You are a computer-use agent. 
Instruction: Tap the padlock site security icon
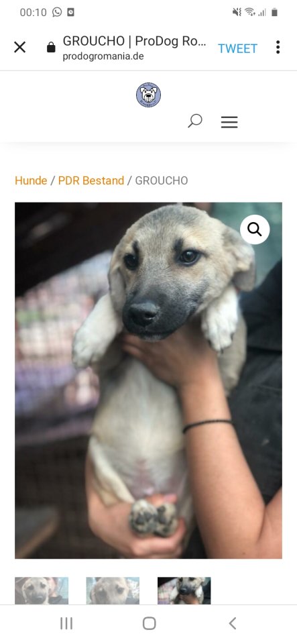coord(51,47)
